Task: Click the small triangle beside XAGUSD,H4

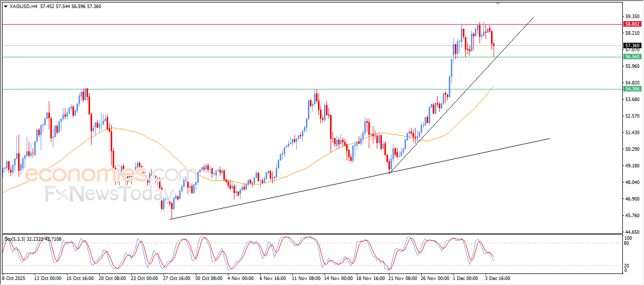Action: 6,7
